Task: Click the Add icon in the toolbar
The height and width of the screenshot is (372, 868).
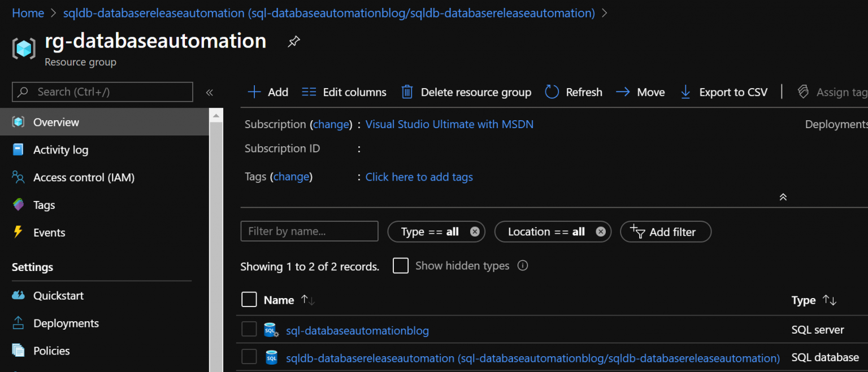Action: click(254, 91)
